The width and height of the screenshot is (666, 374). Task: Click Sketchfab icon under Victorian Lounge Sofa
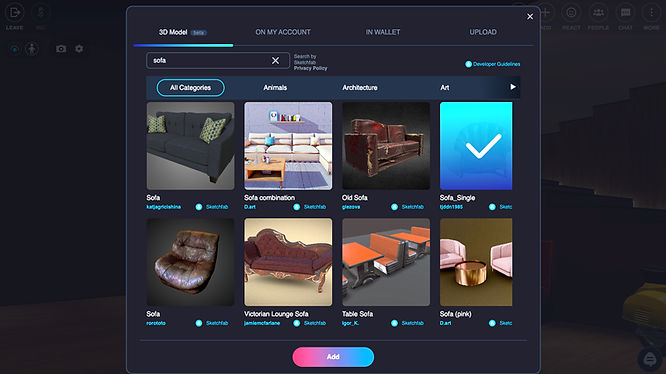[296, 323]
